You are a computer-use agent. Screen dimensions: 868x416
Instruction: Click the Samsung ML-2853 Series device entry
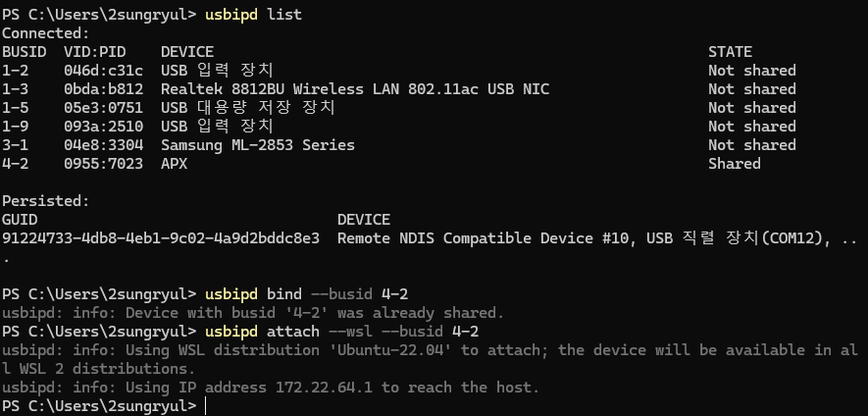[x=257, y=145]
